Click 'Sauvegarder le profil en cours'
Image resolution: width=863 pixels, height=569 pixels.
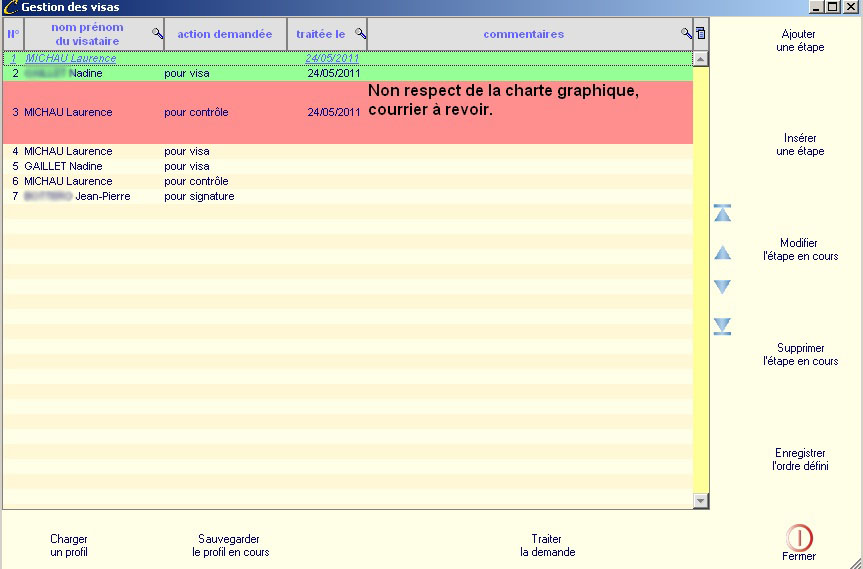tap(231, 545)
